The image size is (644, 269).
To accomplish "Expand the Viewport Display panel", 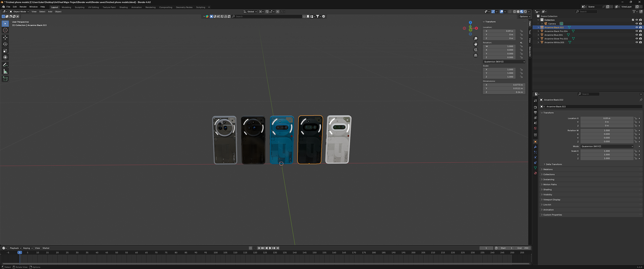I will [551, 200].
